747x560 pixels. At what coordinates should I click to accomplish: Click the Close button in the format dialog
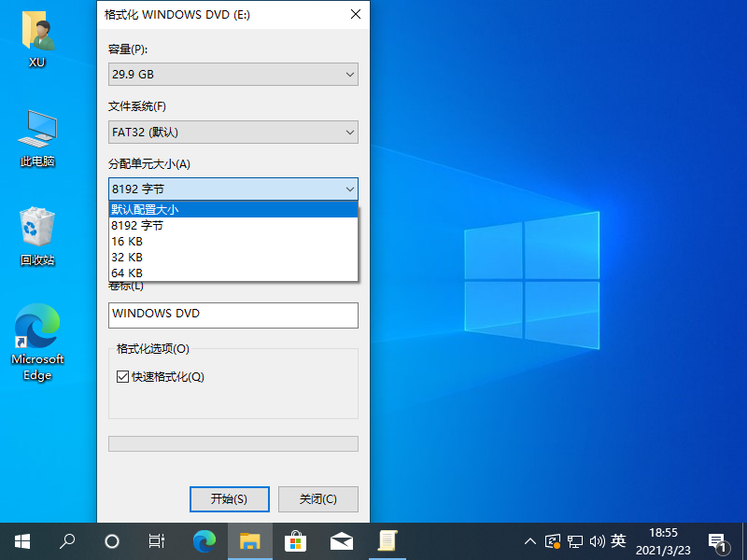pos(317,499)
